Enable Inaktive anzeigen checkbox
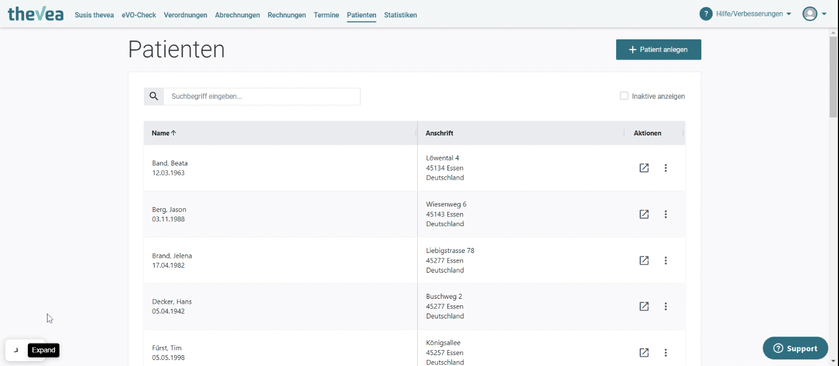The image size is (839, 366). 624,96
